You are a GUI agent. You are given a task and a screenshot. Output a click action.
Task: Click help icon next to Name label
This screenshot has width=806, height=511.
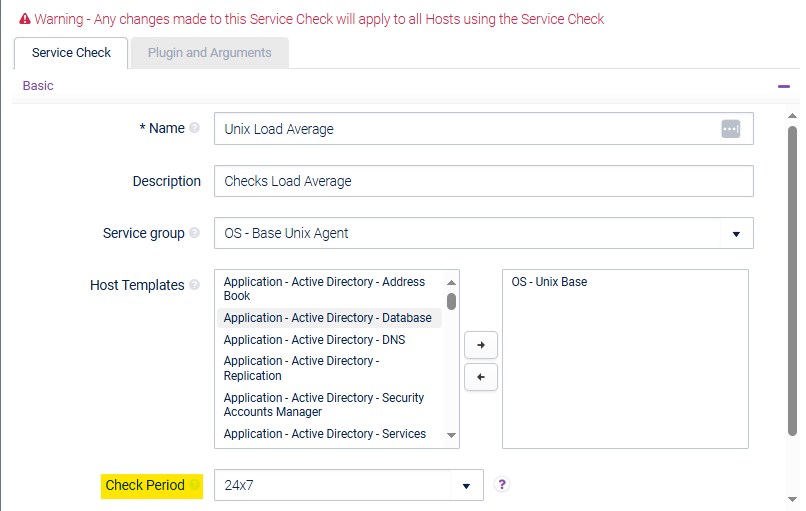pyautogui.click(x=195, y=129)
